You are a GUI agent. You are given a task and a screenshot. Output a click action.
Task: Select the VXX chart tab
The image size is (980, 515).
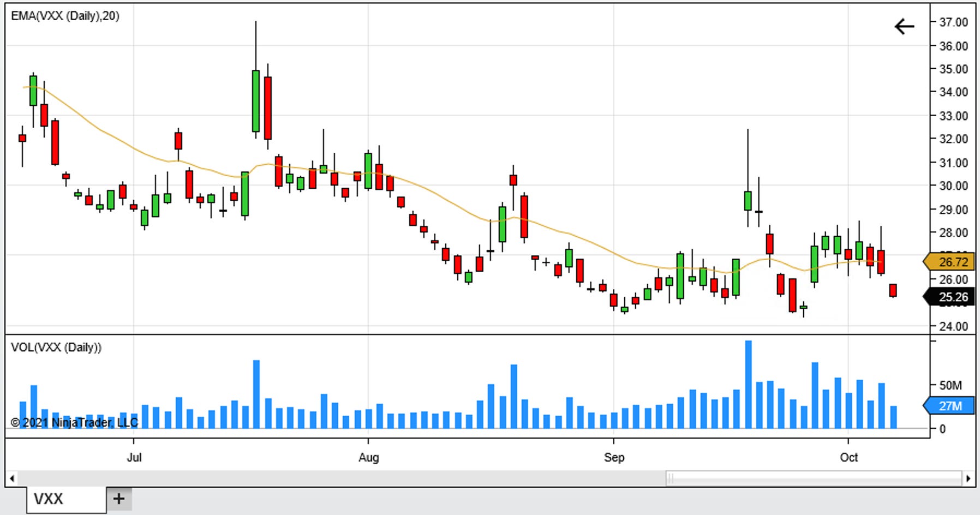[66, 499]
